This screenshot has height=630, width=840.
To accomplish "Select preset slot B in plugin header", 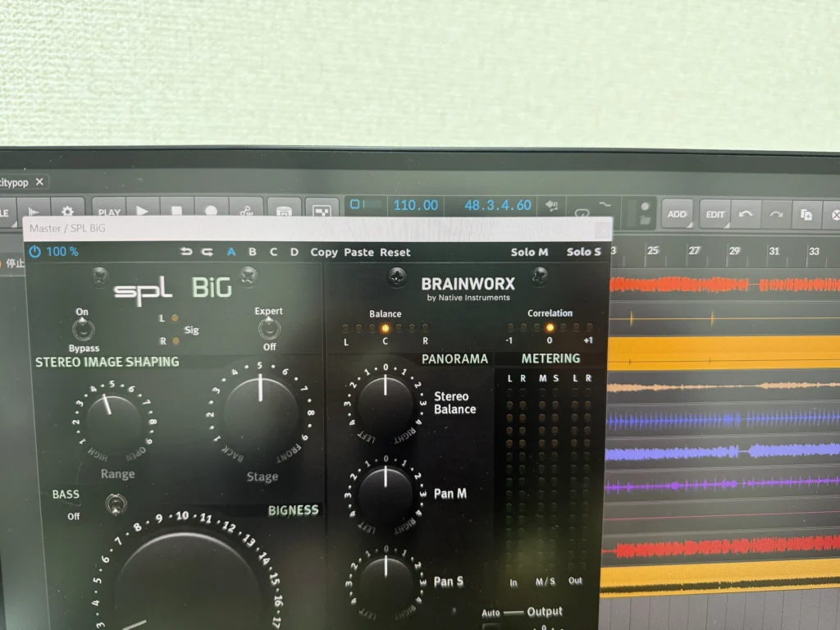I will tap(253, 252).
